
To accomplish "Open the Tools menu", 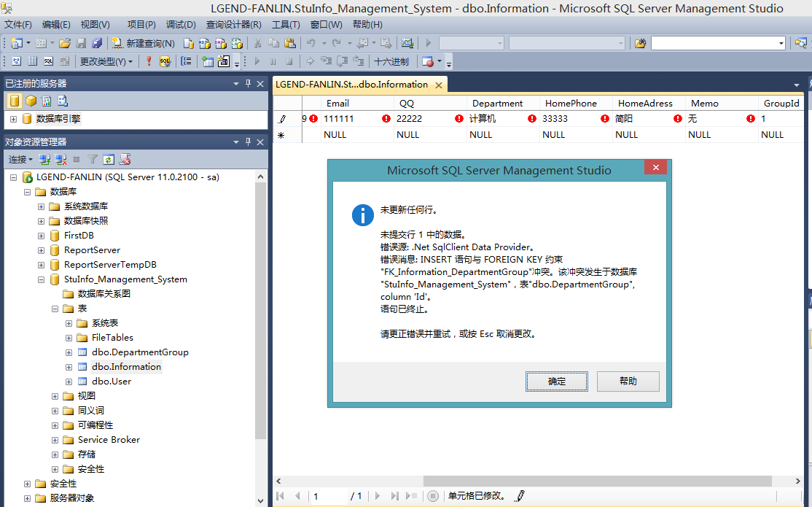I will tap(286, 24).
